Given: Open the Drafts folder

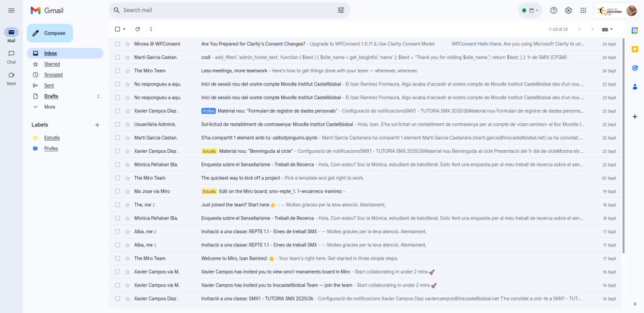Looking at the screenshot, I should (x=51, y=96).
